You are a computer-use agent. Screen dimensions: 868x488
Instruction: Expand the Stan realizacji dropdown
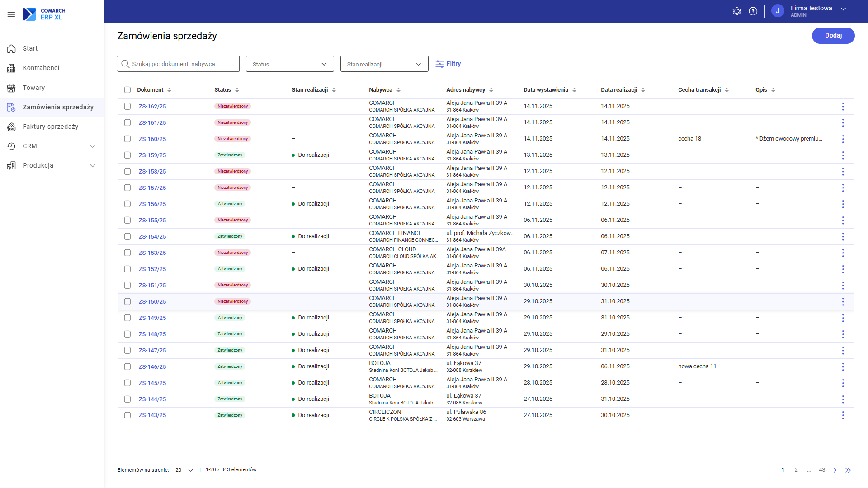(384, 64)
